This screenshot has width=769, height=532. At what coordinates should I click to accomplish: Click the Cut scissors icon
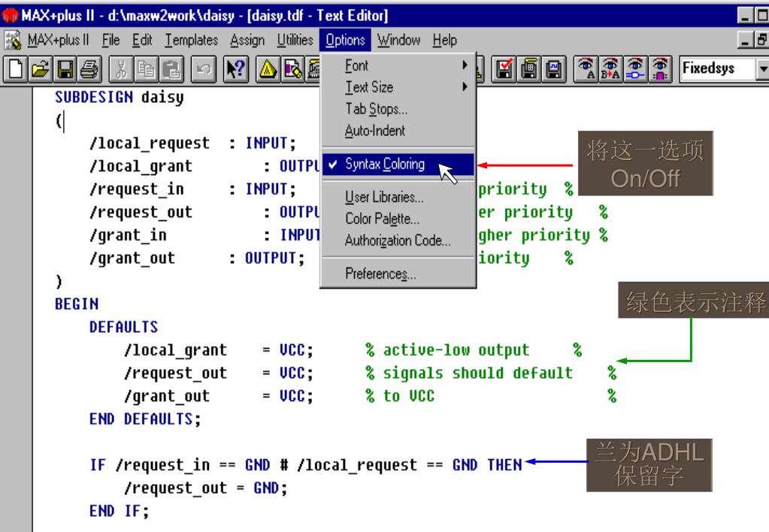[120, 68]
